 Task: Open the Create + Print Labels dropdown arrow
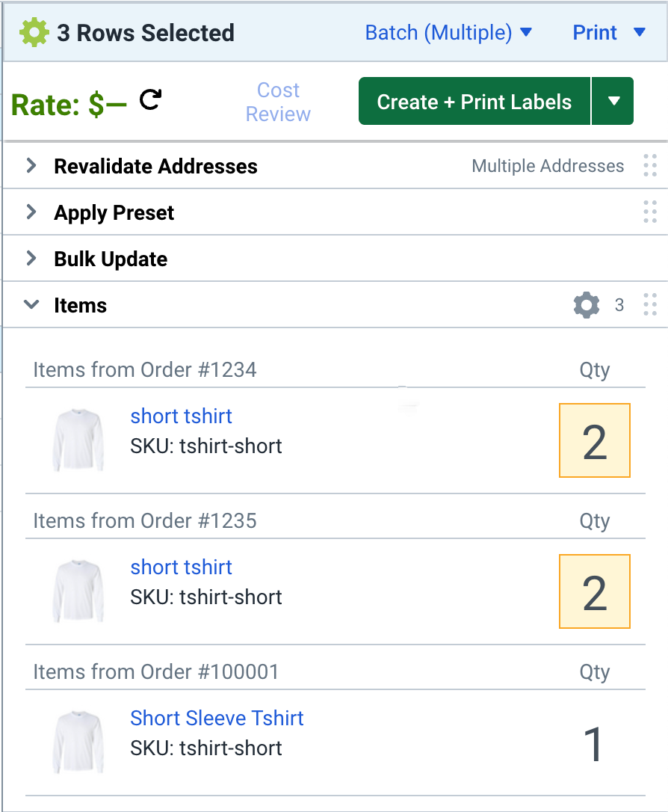[x=613, y=101]
